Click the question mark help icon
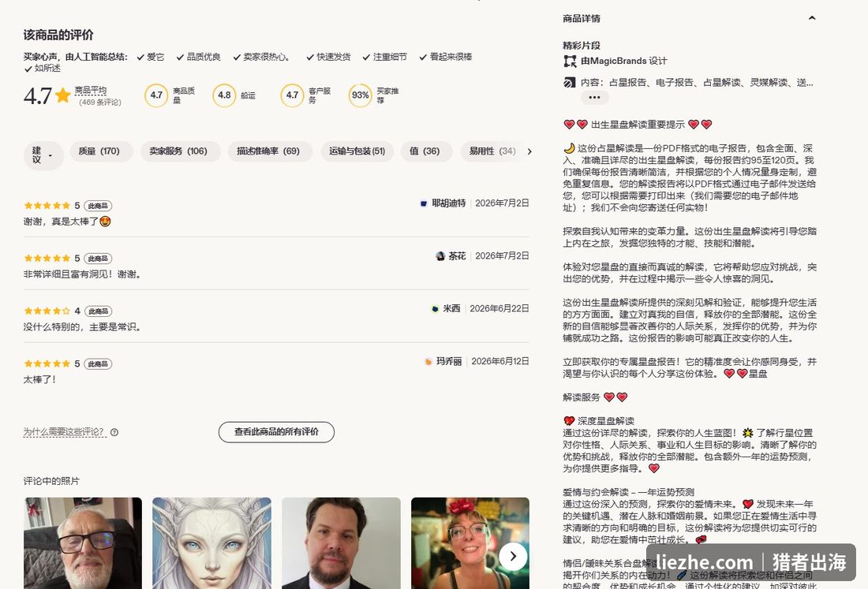868x589 pixels. tap(114, 433)
